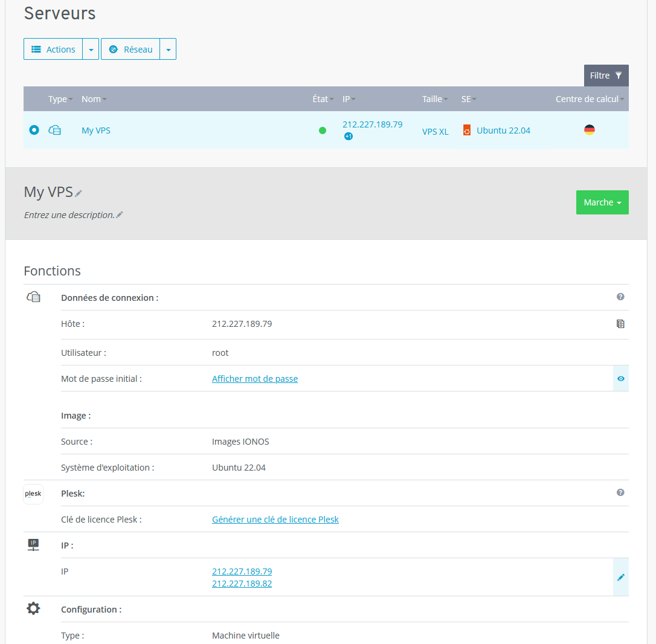Toggle password visibility eye icon
Viewport: 656px width, 644px height.
tap(620, 378)
